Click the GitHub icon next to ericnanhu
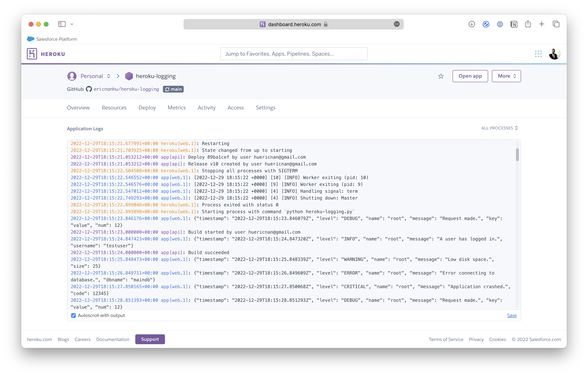Image resolution: width=588 pixels, height=376 pixels. 88,89
